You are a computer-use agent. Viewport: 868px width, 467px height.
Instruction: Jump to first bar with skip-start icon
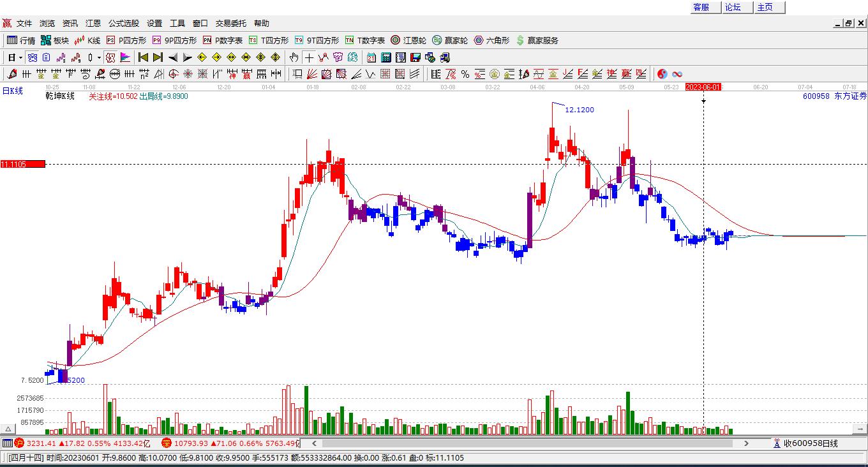143,57
